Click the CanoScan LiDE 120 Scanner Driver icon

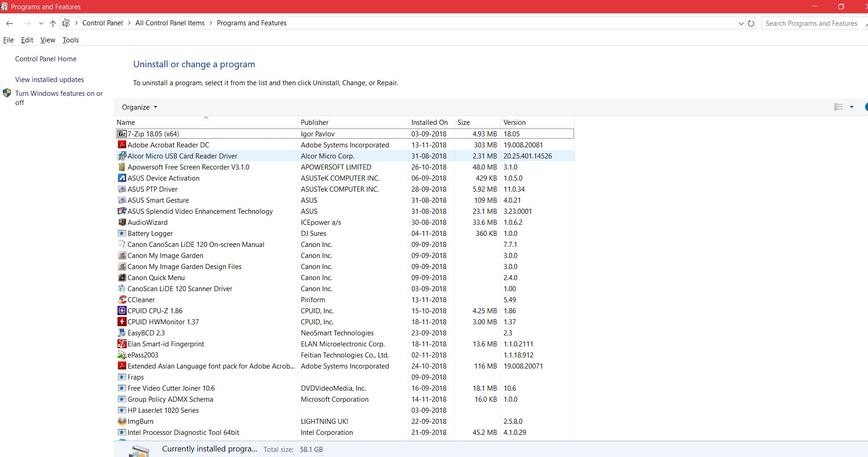tap(122, 288)
